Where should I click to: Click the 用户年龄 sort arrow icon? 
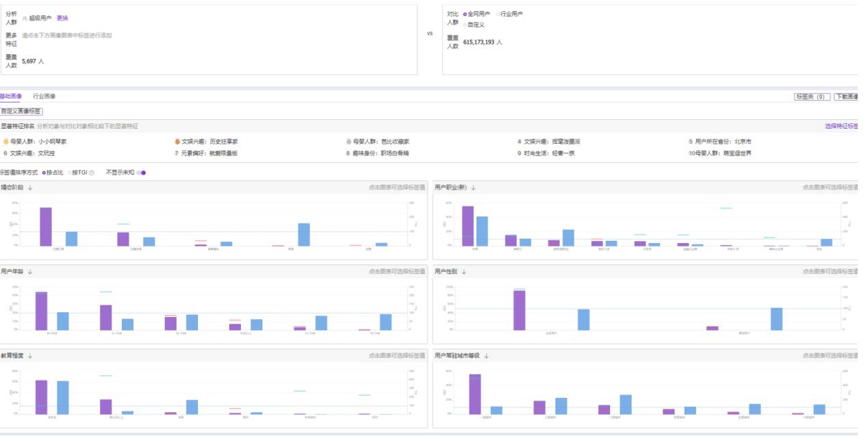pos(30,272)
